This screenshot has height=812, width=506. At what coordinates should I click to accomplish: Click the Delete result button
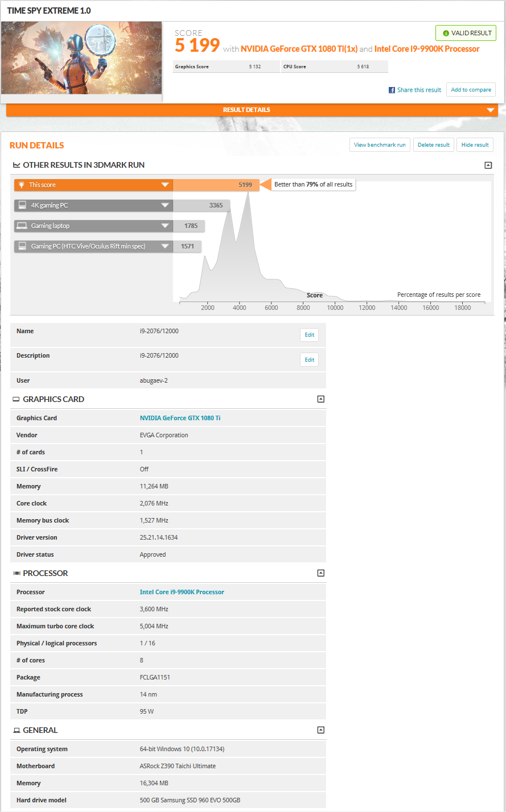[434, 145]
